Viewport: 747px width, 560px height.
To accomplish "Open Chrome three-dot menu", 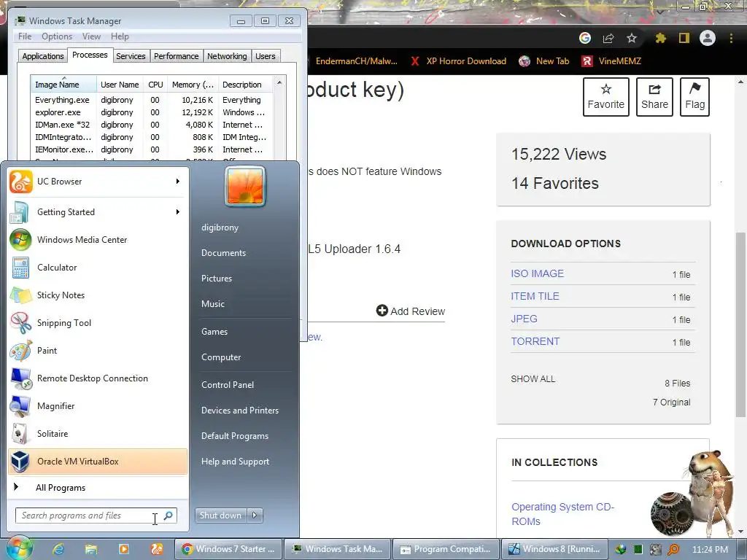I will 731,38.
